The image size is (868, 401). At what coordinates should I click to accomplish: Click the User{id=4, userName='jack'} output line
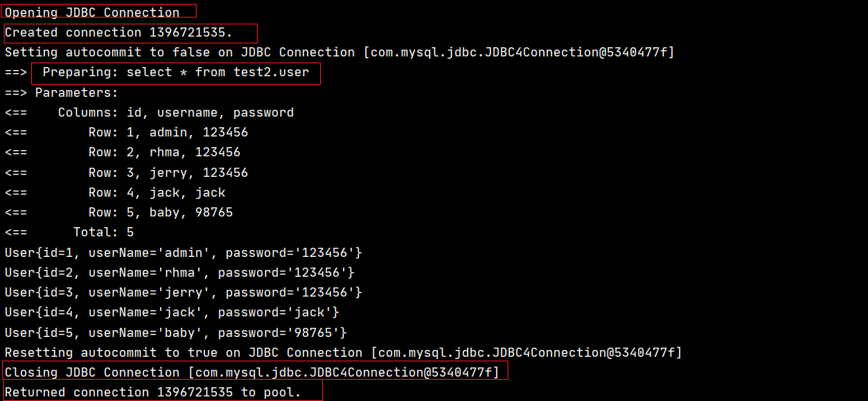tap(171, 313)
